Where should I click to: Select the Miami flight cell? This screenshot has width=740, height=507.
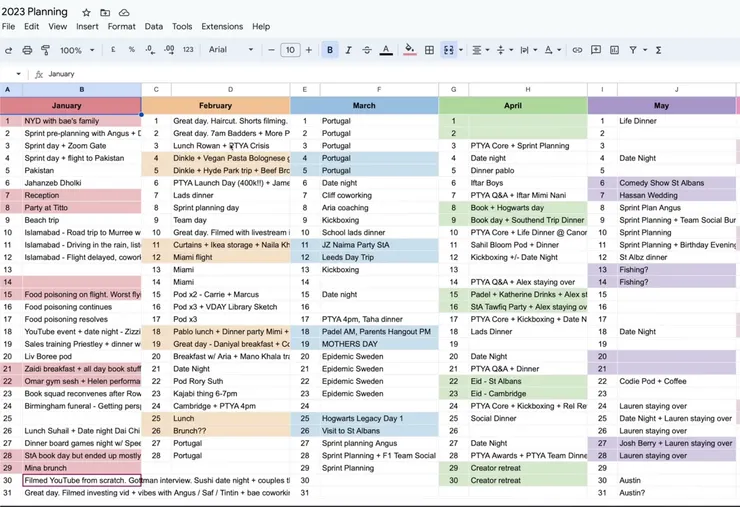[230, 257]
